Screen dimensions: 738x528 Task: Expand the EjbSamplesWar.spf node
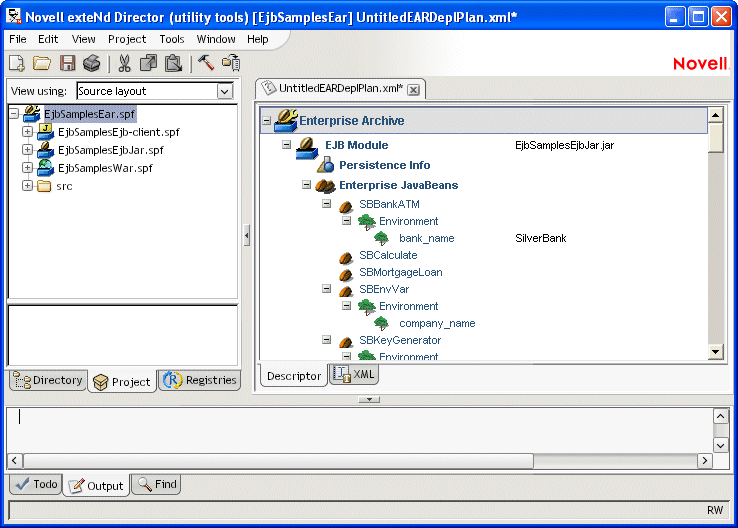point(27,168)
